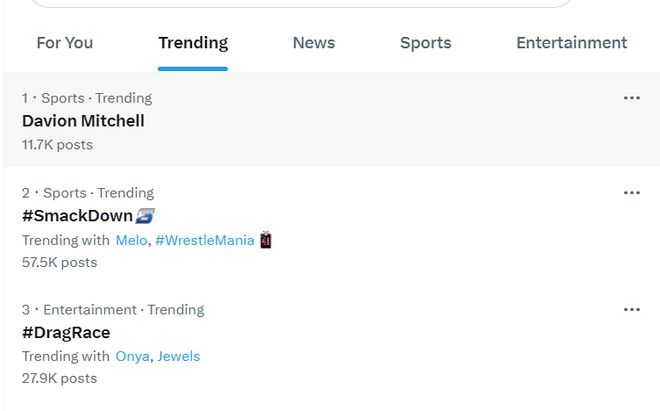Select the Trending tab
Image resolution: width=660 pixels, height=411 pixels.
click(x=193, y=43)
